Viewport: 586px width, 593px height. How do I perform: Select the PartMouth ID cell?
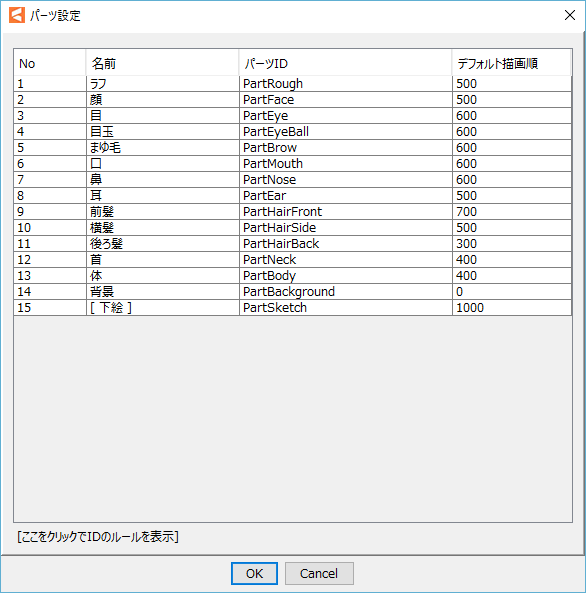coord(346,163)
